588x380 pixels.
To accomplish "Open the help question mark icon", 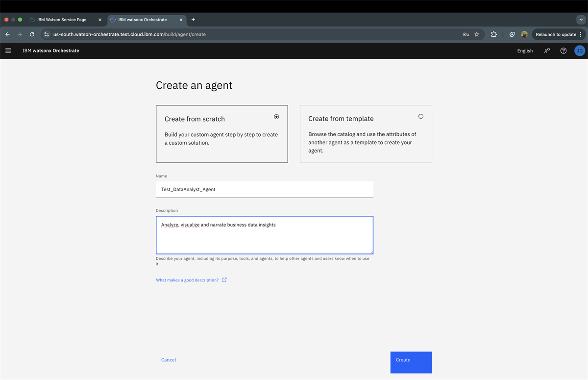I will coord(563,51).
